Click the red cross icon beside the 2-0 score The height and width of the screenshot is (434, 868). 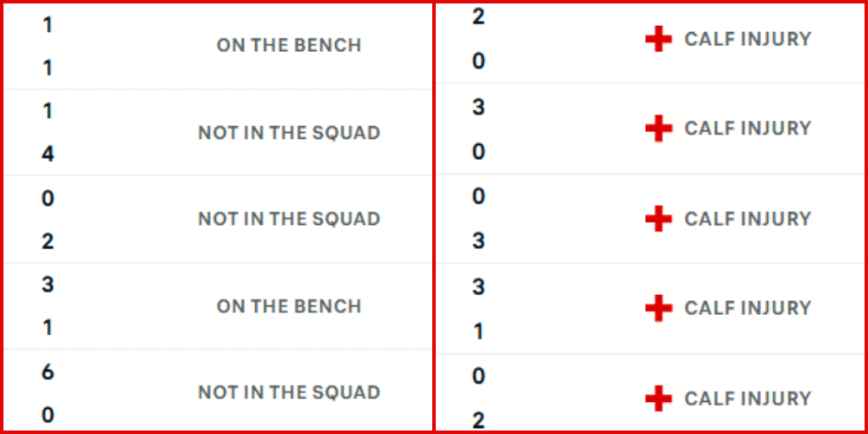coord(659,39)
